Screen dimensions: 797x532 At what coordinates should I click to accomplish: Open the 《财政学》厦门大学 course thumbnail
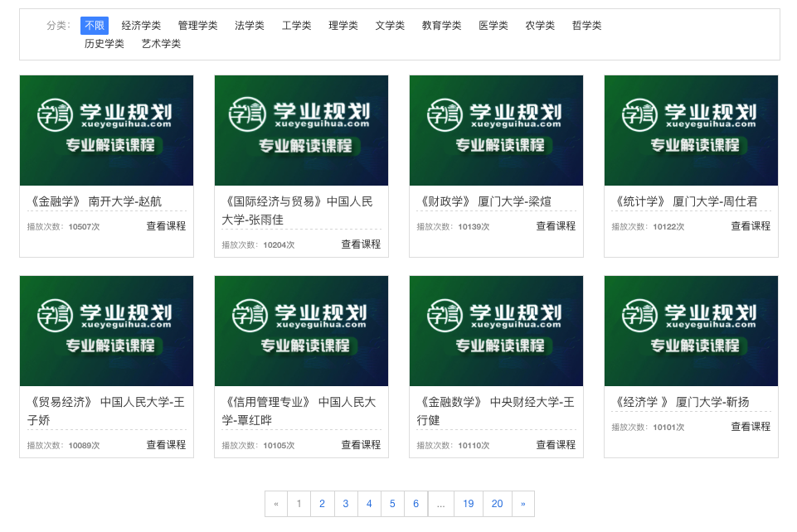(x=496, y=131)
